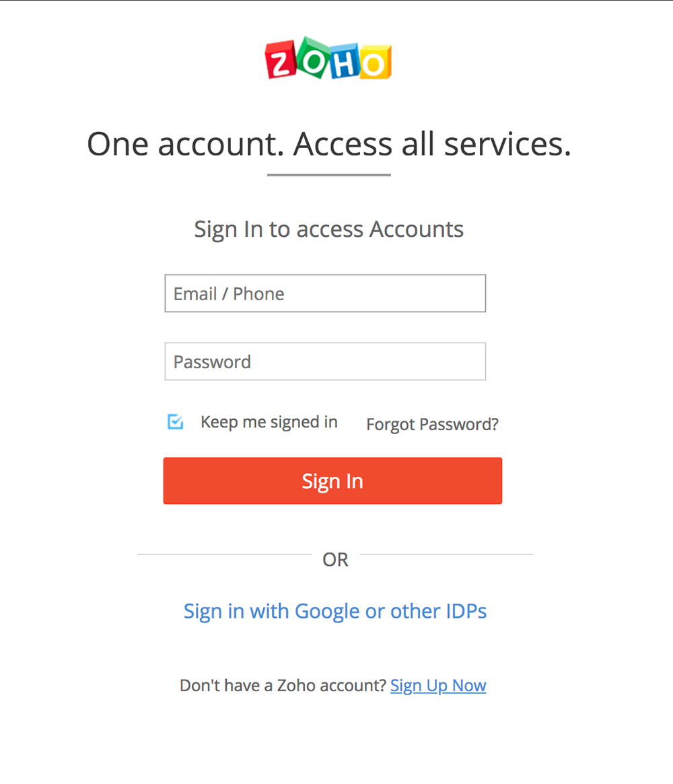Select Sign in with Google or other IDPs
The image size is (673, 784).
click(x=334, y=611)
